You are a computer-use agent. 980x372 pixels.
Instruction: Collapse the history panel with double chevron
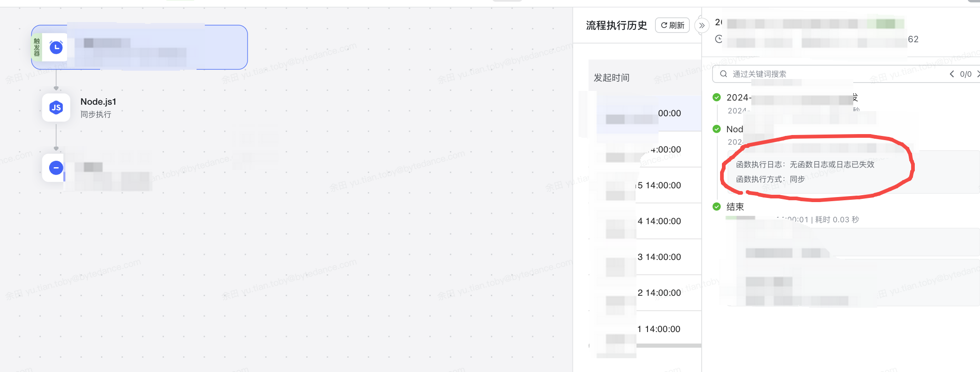(x=702, y=25)
